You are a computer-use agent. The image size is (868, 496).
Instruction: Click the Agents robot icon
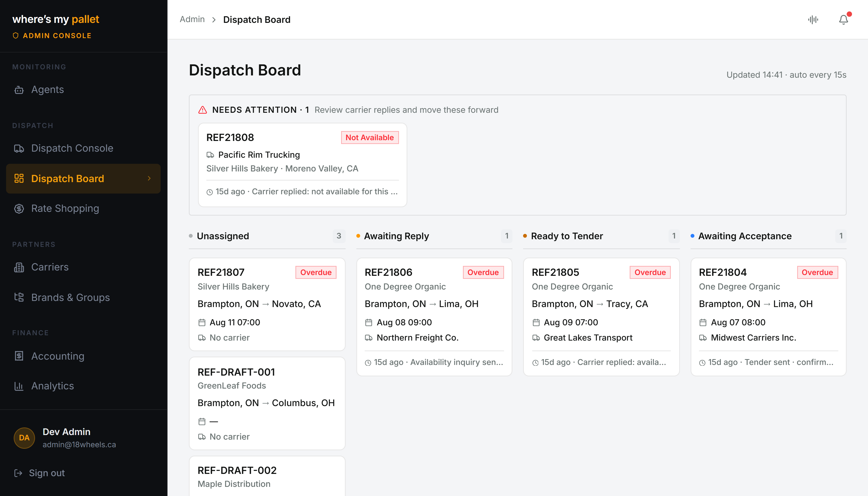(19, 90)
